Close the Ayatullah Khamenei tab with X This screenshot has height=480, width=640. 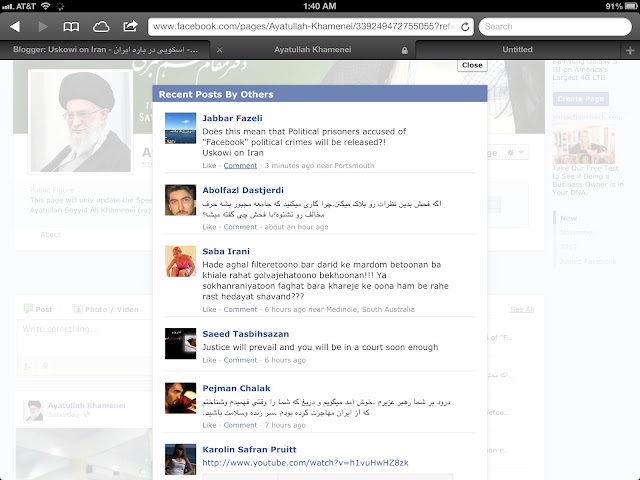pos(220,50)
